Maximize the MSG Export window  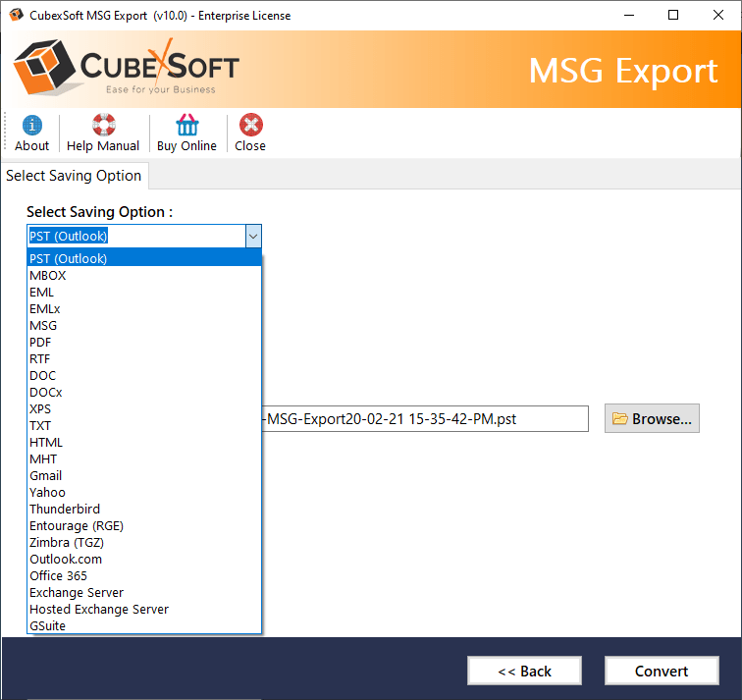[672, 15]
